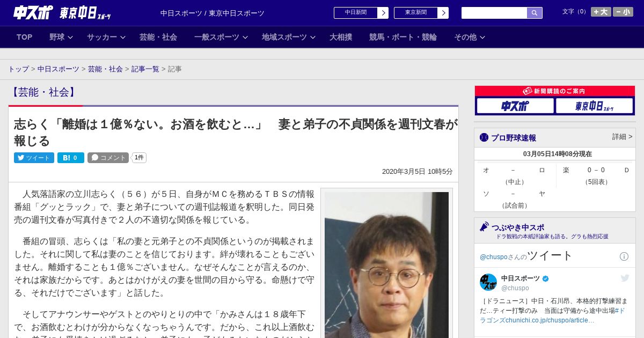The image size is (644, 338).
Task: Click the date 2020年3月5日 10時5分
Action: pyautogui.click(x=417, y=172)
